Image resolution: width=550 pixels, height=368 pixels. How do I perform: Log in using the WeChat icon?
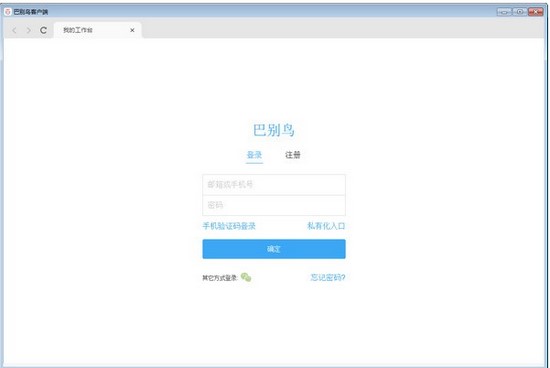[246, 277]
